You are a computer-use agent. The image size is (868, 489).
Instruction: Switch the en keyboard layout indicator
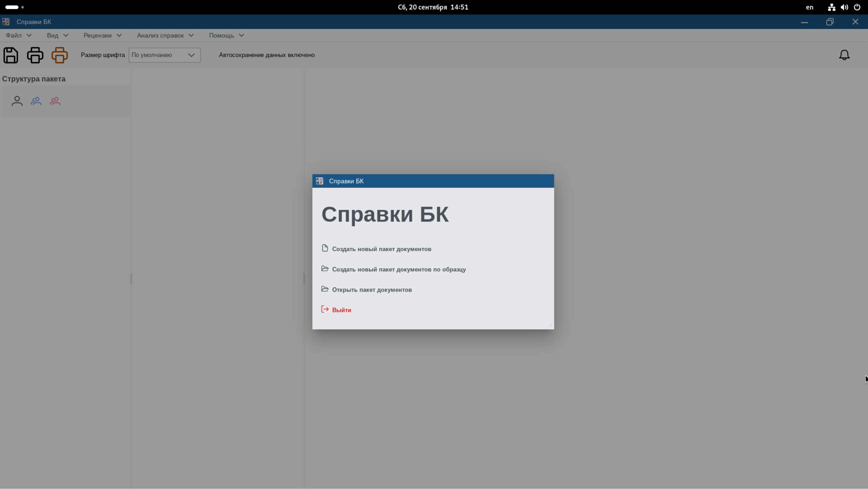[809, 7]
